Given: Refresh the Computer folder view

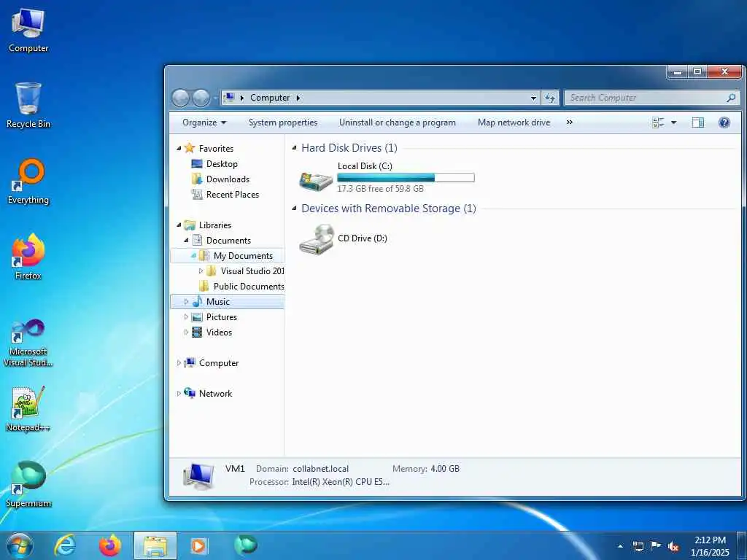Looking at the screenshot, I should [550, 98].
